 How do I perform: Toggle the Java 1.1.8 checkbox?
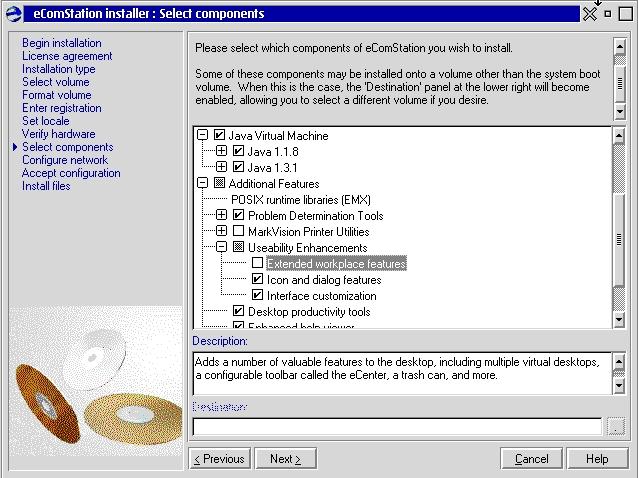[238, 151]
